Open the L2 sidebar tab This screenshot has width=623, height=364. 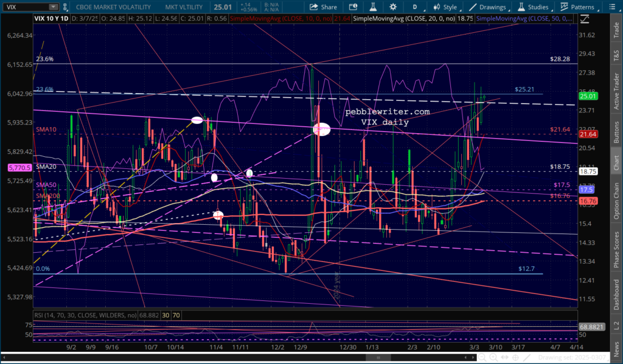tap(616, 326)
